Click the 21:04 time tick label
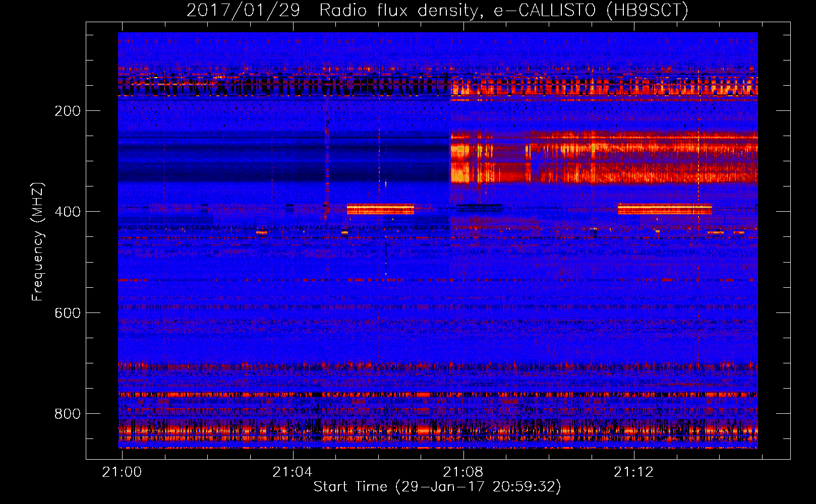816x504 pixels. coord(293,472)
